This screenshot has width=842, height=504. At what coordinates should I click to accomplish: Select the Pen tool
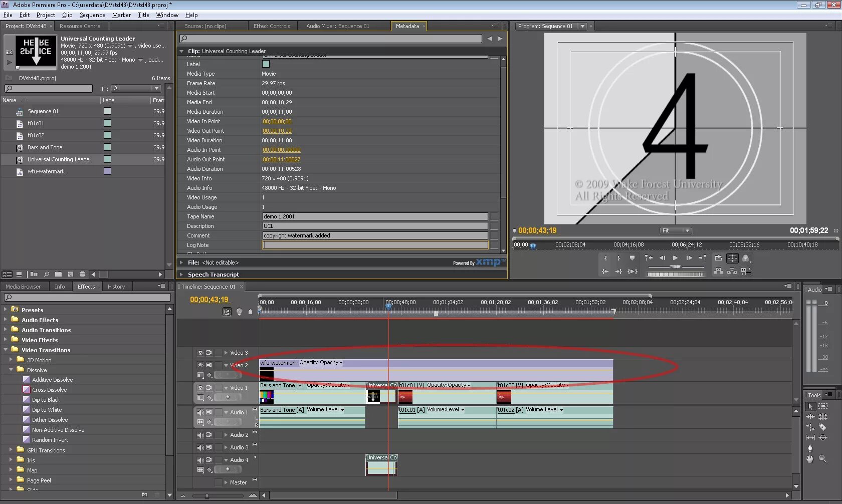(x=810, y=448)
